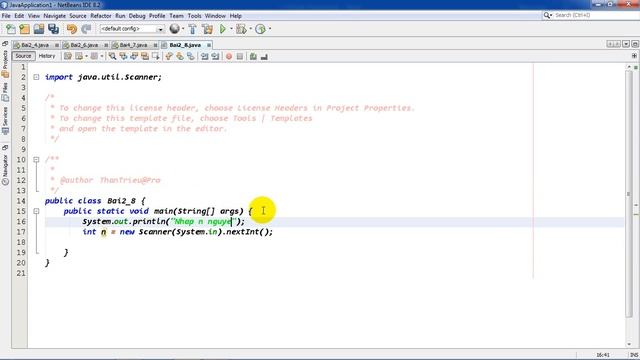The height and width of the screenshot is (360, 640).
Task: Open Run Project dropdown arrow
Action: (231, 29)
